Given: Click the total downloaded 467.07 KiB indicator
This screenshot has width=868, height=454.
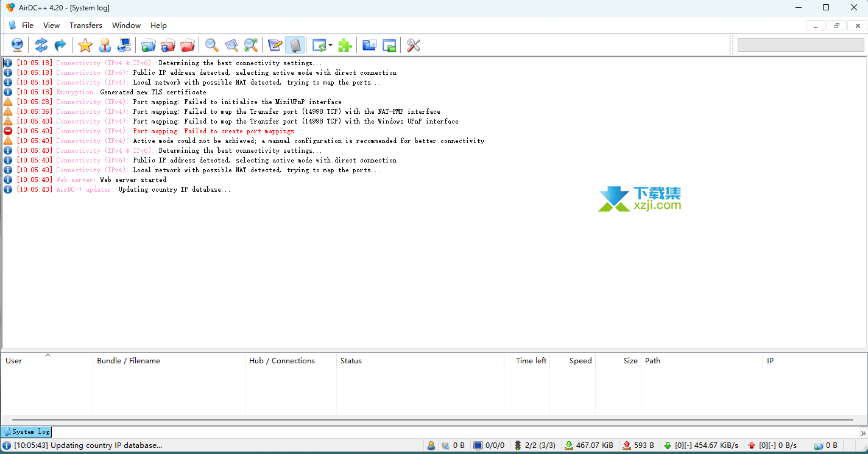Looking at the screenshot, I should click(590, 445).
